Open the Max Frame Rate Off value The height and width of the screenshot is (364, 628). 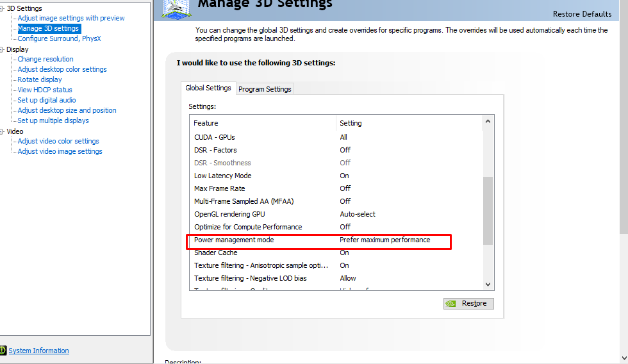click(x=345, y=188)
